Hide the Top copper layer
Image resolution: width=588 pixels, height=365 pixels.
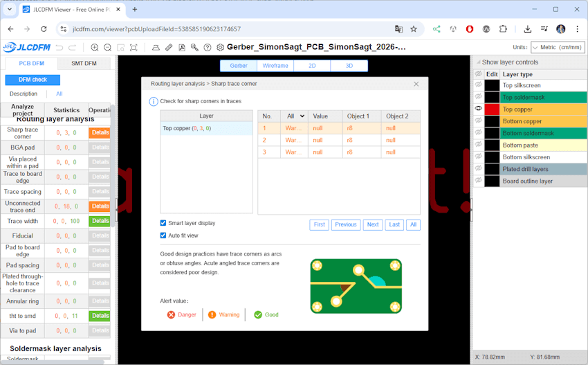[x=479, y=109]
